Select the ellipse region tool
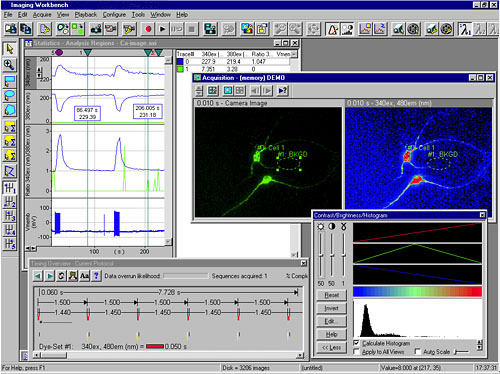Screen dimensions: 500x374 [x=10, y=95]
